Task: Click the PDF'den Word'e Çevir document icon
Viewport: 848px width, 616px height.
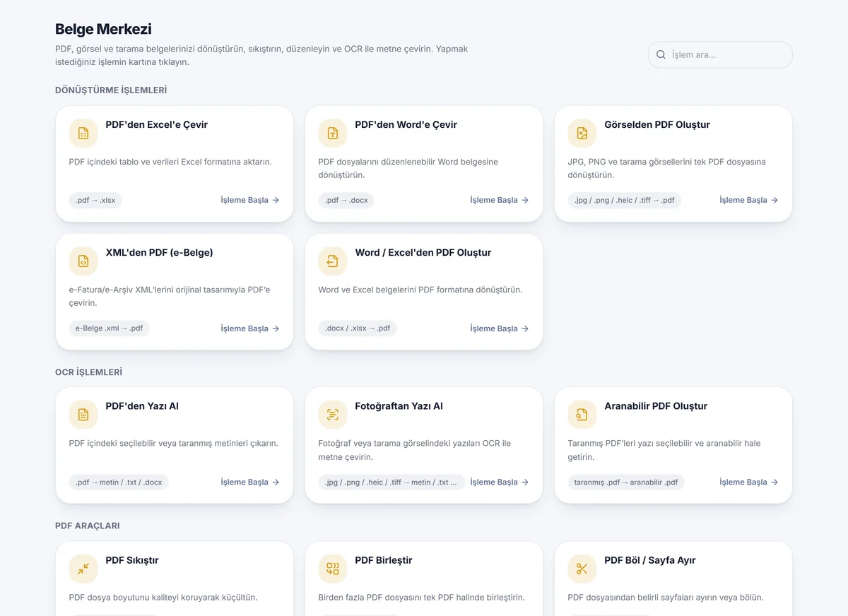Action: [x=333, y=133]
